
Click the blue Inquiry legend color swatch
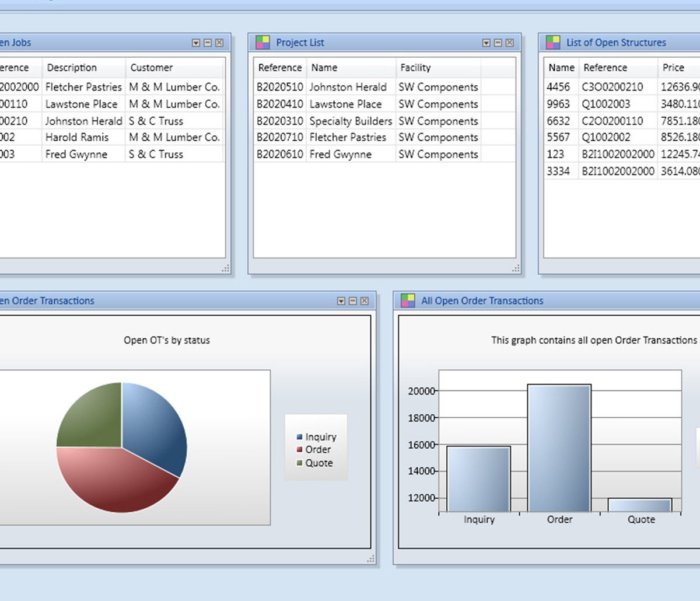pos(299,436)
